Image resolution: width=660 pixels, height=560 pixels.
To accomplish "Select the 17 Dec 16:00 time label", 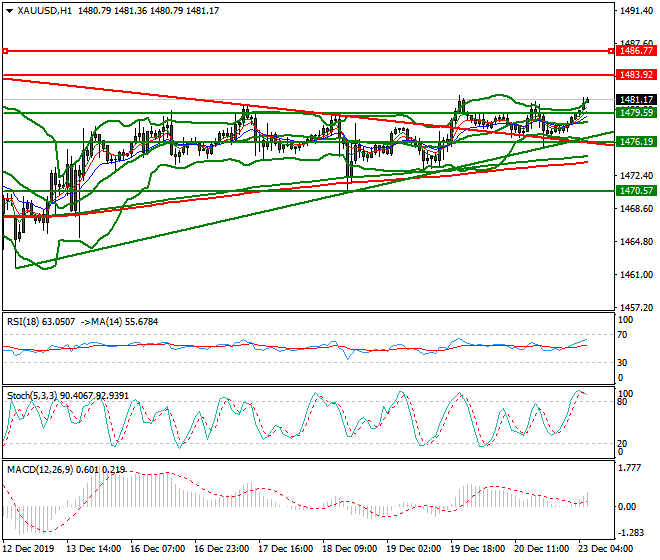I will 286,549.
